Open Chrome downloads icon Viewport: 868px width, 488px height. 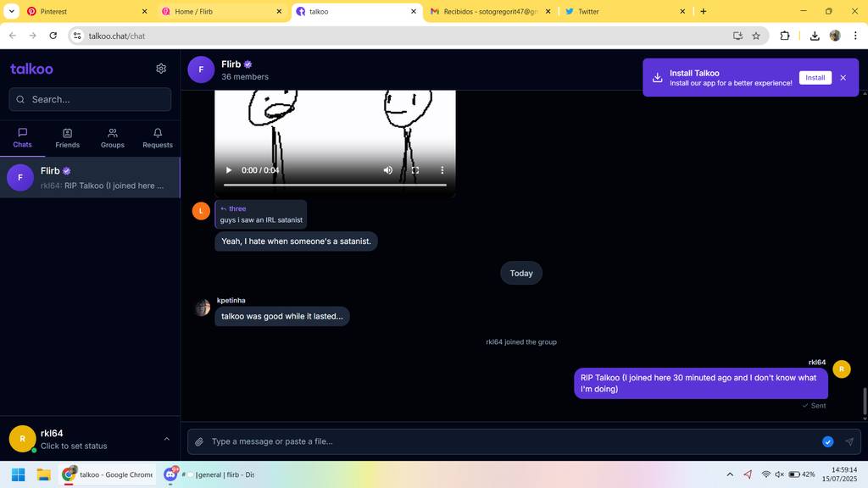815,36
